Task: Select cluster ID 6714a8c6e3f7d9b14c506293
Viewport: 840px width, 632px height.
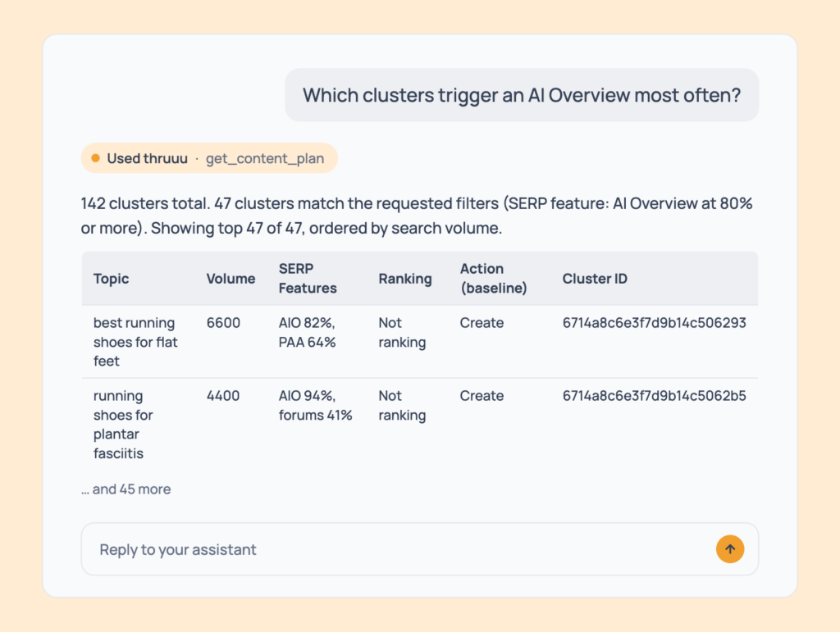Action: coord(654,323)
